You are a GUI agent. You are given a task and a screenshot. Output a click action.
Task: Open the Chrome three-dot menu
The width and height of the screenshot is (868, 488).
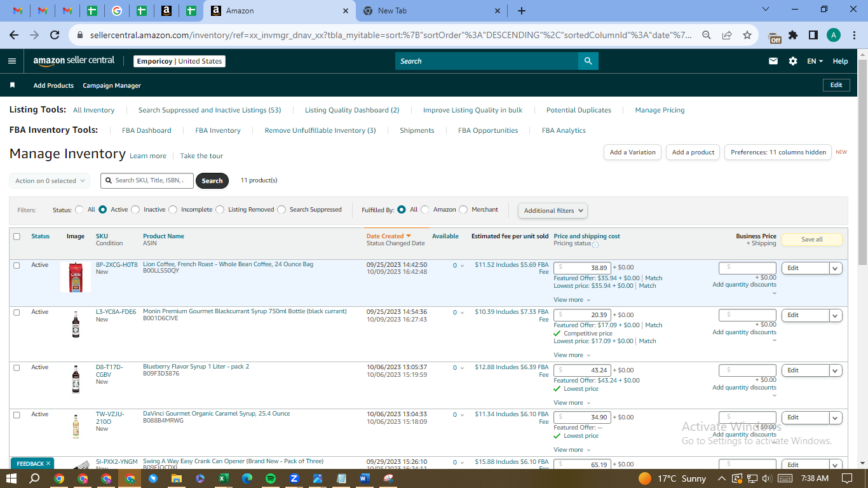coord(853,36)
